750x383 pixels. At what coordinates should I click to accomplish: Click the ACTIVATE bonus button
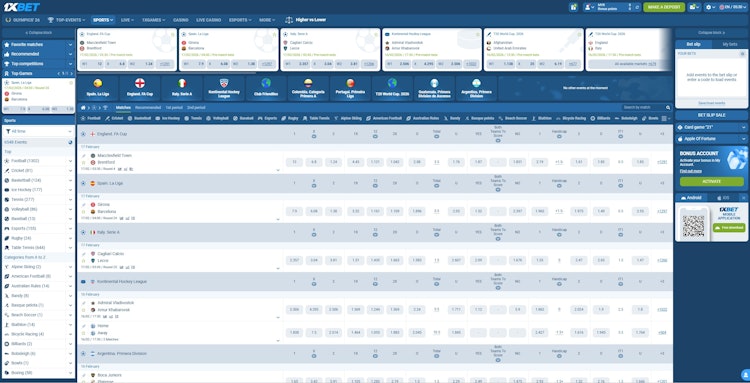(x=712, y=182)
